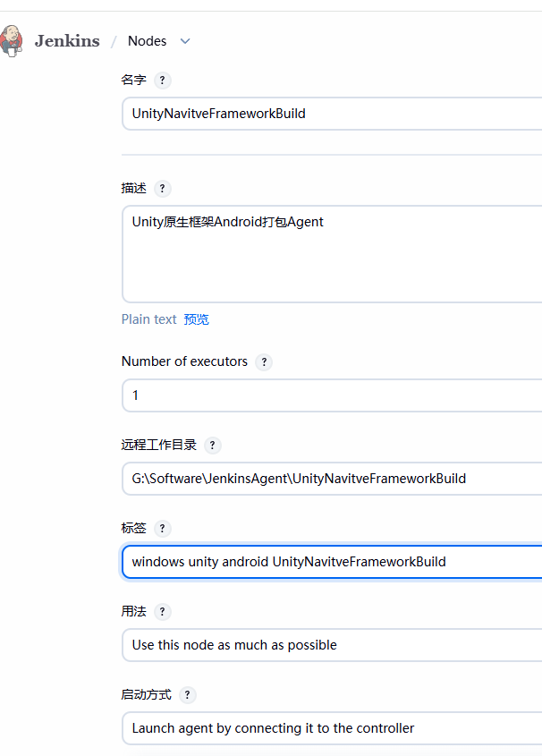Click the 用法 field label
This screenshot has width=542, height=756.
tap(133, 611)
